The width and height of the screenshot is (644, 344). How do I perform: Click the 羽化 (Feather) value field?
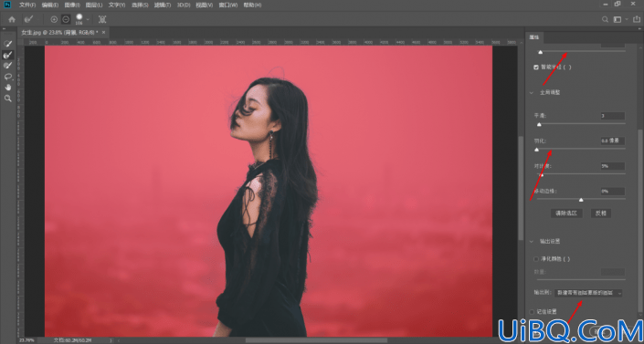click(612, 141)
